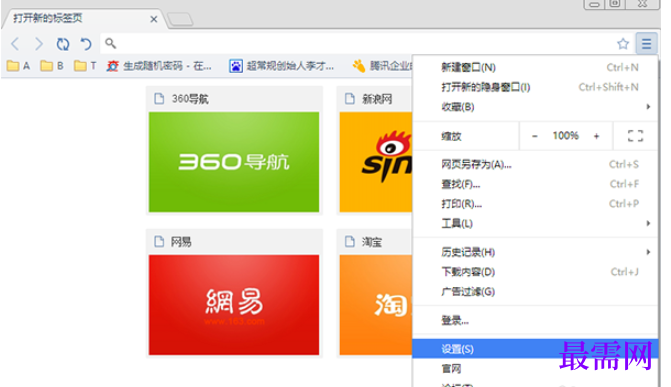Go back with the back arrow
Screen dimensions: 671x387
pyautogui.click(x=15, y=44)
